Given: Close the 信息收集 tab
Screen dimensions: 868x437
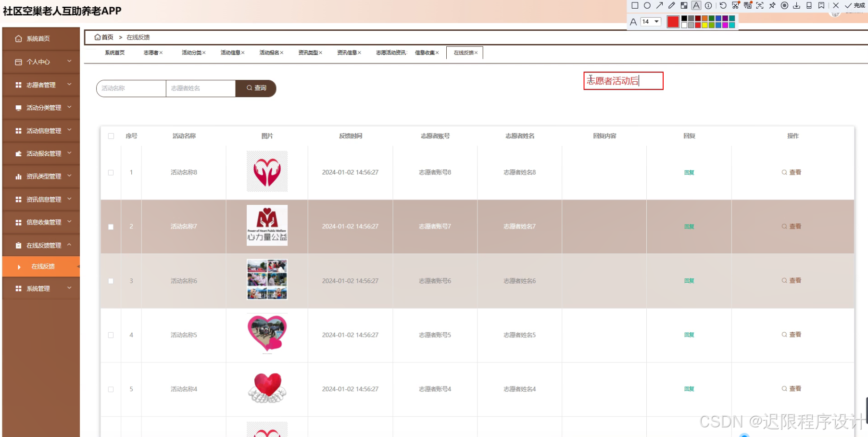Looking at the screenshot, I should coord(437,53).
